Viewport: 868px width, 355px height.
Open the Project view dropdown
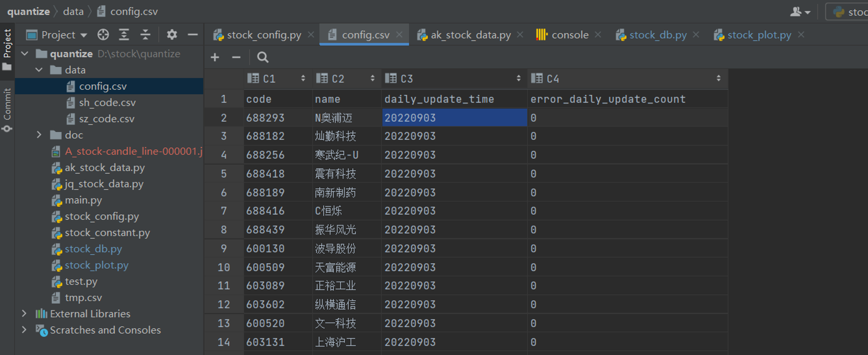[57, 35]
